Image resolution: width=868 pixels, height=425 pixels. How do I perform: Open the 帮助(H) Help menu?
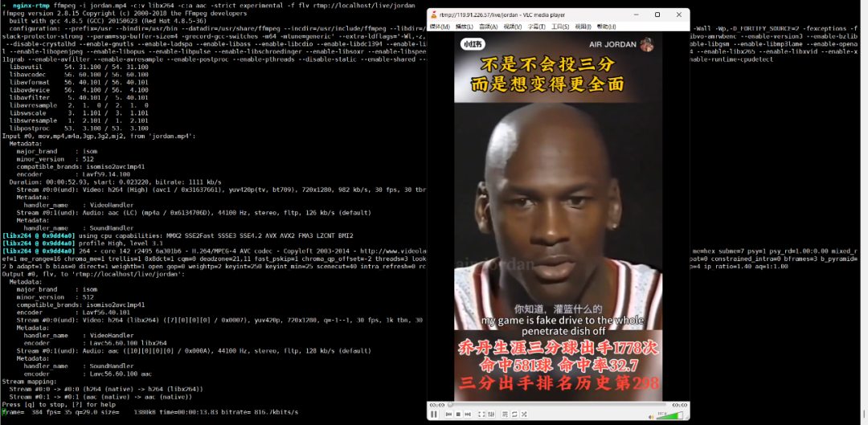[608, 27]
